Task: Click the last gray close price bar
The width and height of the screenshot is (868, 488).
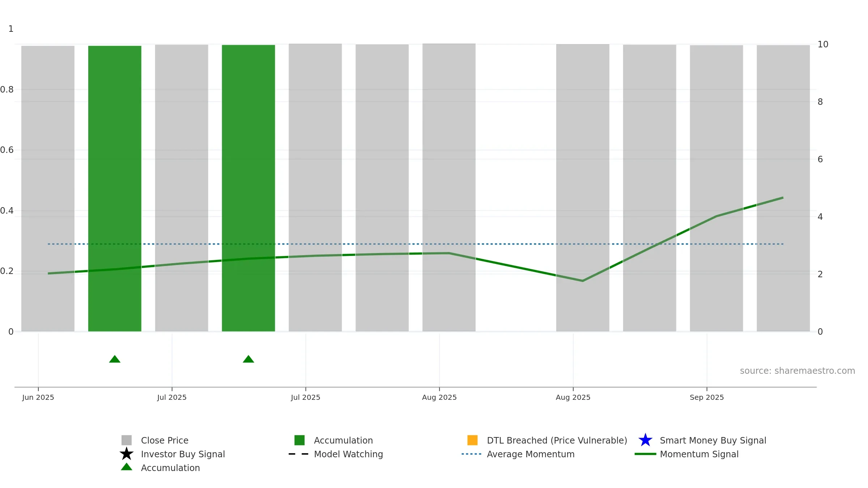Action: coord(783,188)
